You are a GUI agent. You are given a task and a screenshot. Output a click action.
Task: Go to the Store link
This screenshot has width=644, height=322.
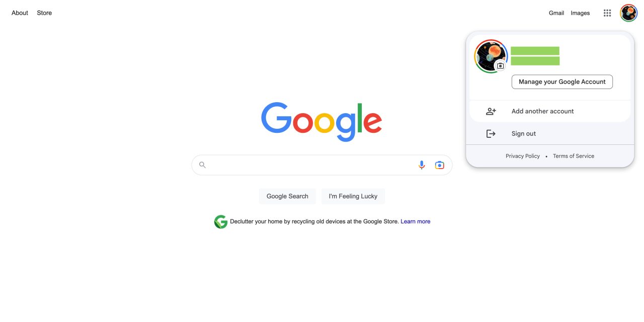click(x=44, y=13)
